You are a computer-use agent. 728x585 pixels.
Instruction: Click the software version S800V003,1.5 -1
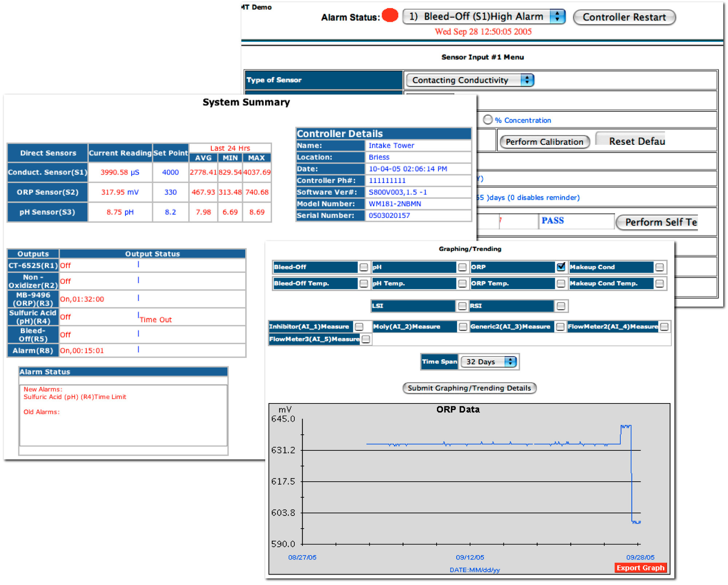pos(398,192)
